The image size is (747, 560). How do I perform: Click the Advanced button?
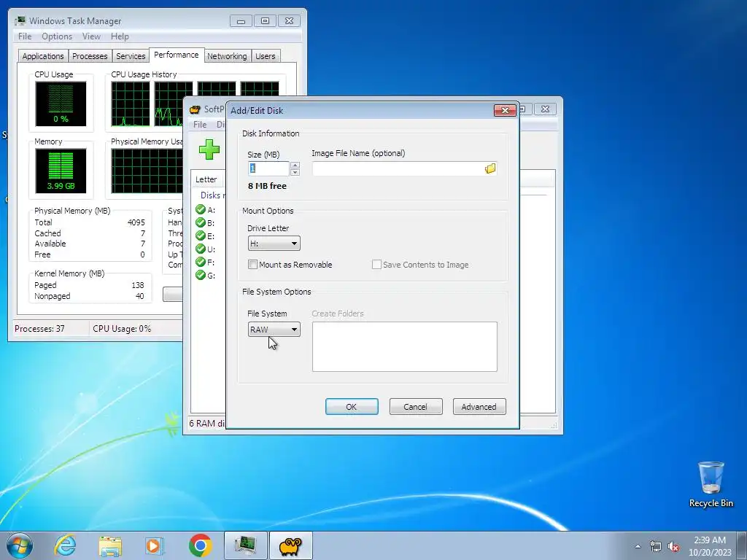click(479, 407)
